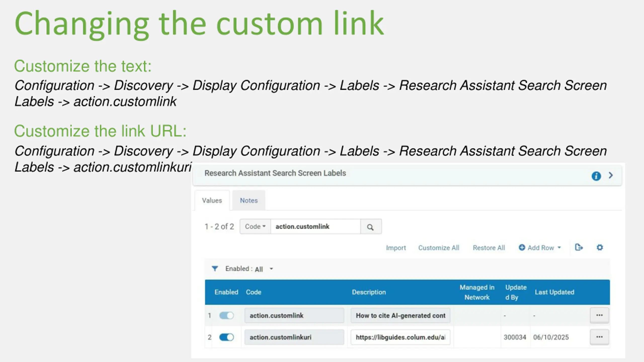This screenshot has height=362, width=644.
Task: Click the export list icon
Action: coord(579,248)
